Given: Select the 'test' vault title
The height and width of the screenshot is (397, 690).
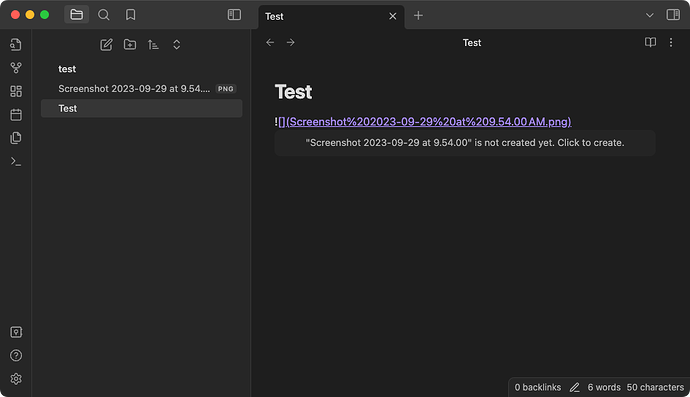Looking at the screenshot, I should (x=67, y=69).
